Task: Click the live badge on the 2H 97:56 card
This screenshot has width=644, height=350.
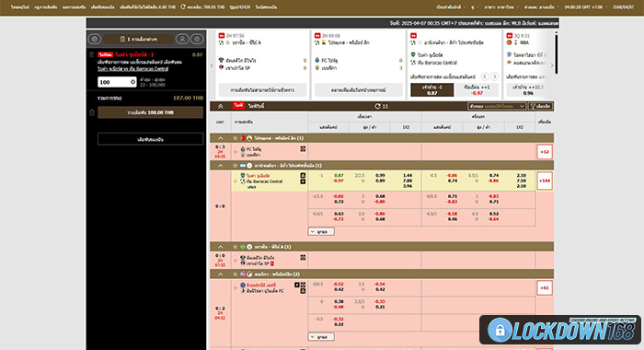Action: tap(222, 36)
